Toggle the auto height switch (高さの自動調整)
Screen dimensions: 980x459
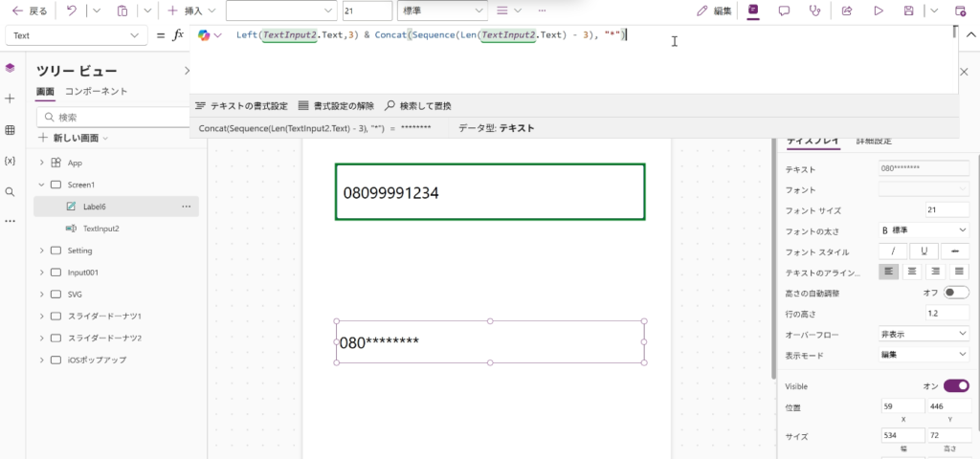pyautogui.click(x=955, y=293)
